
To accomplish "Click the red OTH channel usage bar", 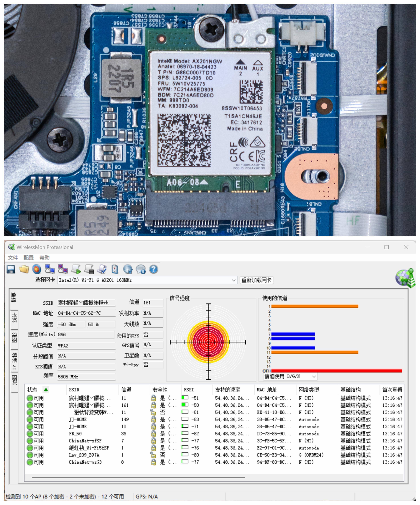I will tap(337, 371).
